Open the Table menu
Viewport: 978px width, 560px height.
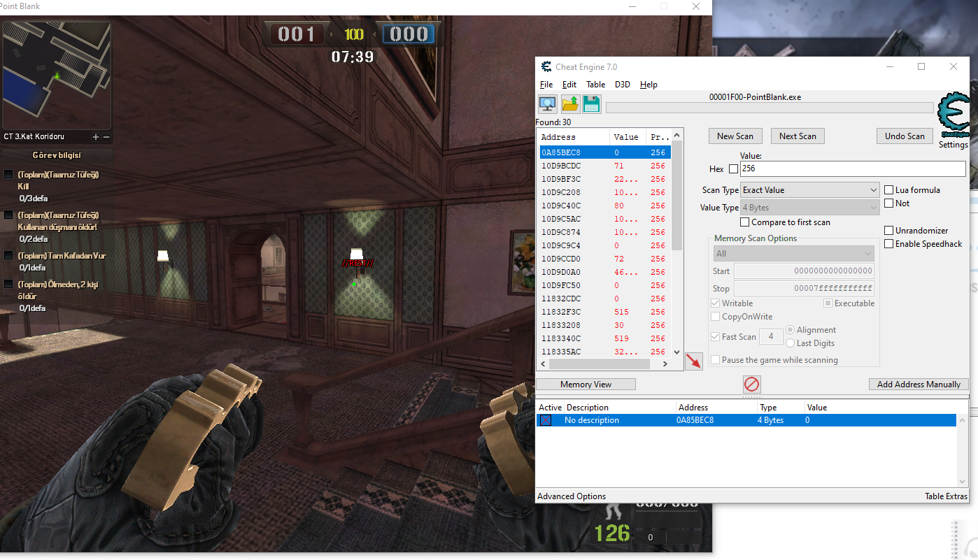tap(596, 85)
